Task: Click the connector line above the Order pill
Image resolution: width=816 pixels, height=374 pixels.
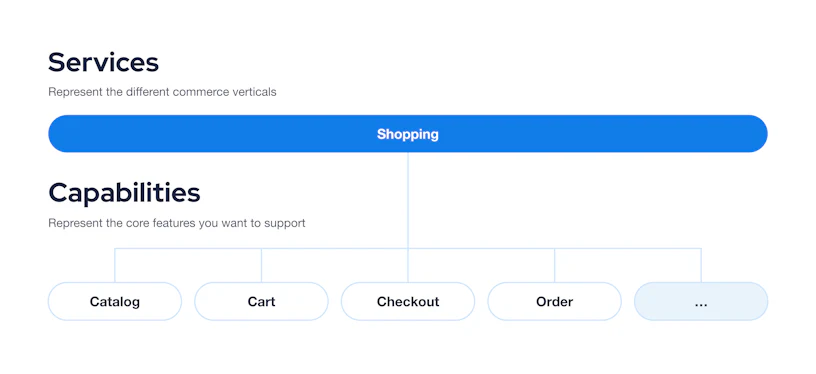Action: click(x=554, y=265)
